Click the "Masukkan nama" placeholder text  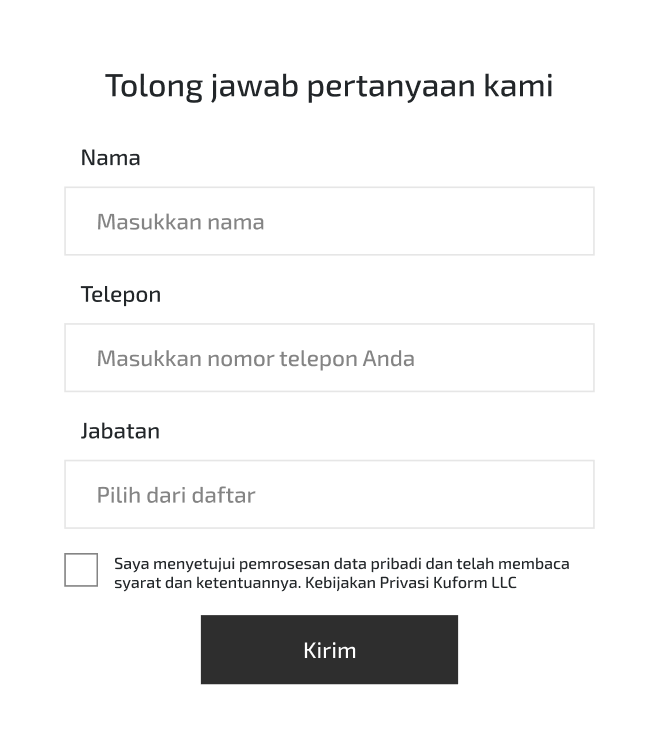[180, 222]
